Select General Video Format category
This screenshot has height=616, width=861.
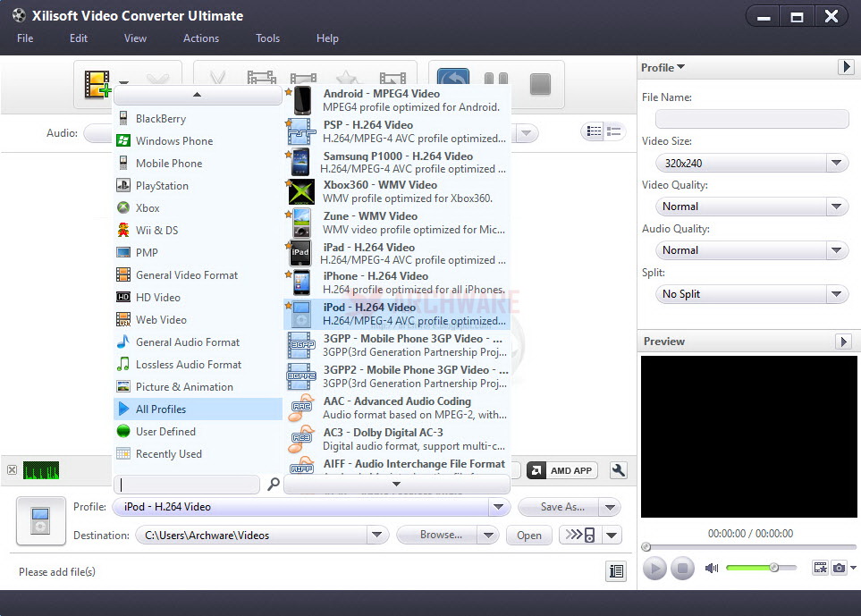coord(198,275)
